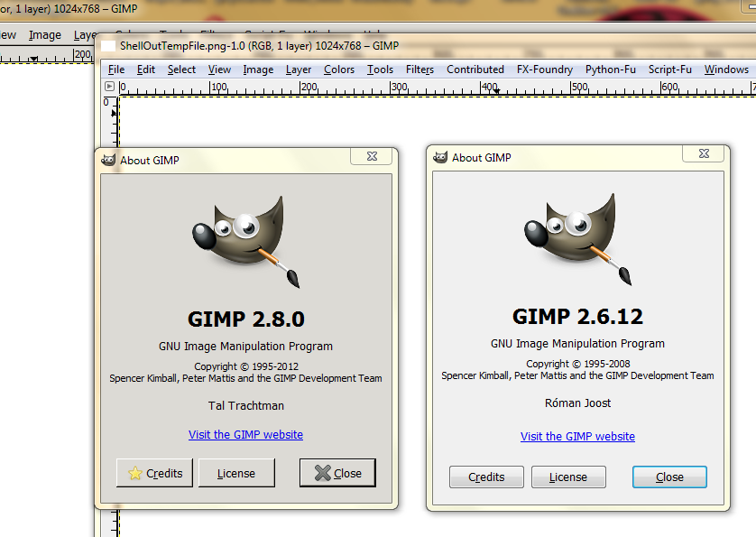The width and height of the screenshot is (756, 537).
Task: Click the "GIMP 2.6.12" version heading
Action: [577, 317]
